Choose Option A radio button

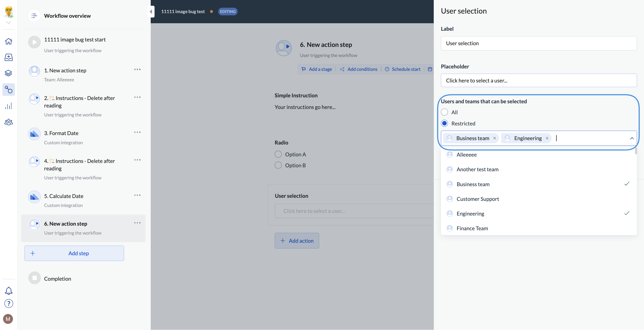tap(278, 154)
